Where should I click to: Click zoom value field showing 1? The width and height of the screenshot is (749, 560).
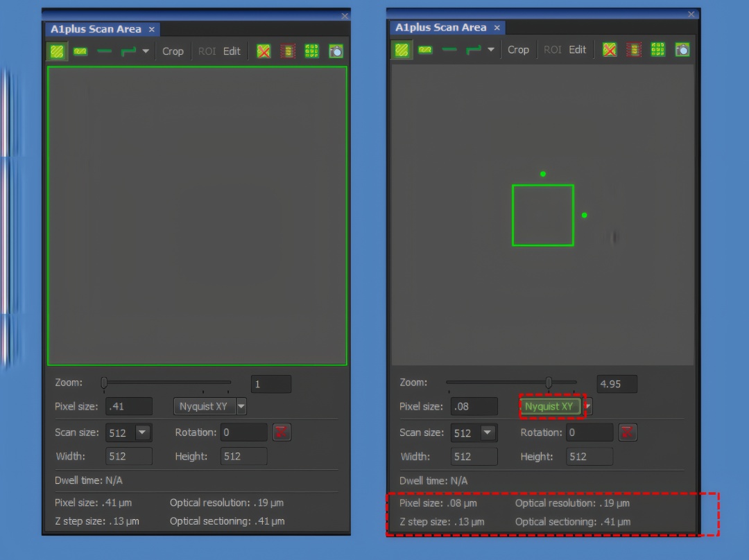coord(271,384)
